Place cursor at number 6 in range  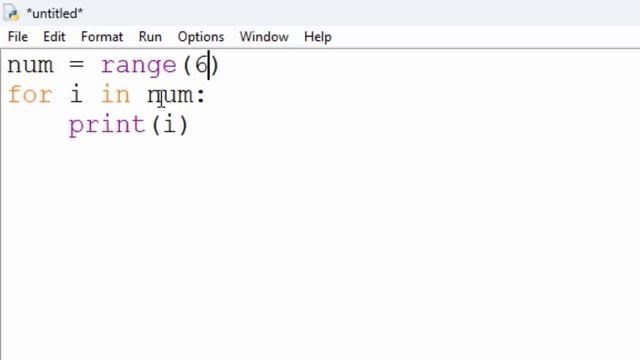(x=201, y=65)
